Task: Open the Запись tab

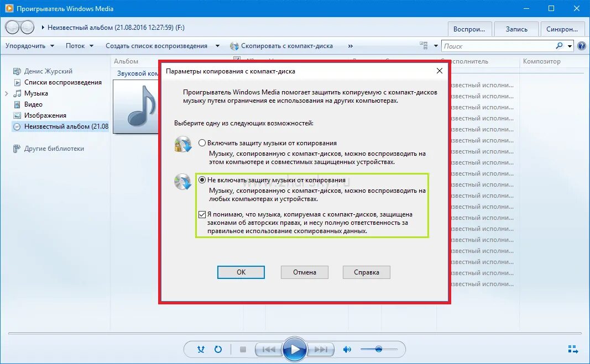Action: (x=516, y=29)
